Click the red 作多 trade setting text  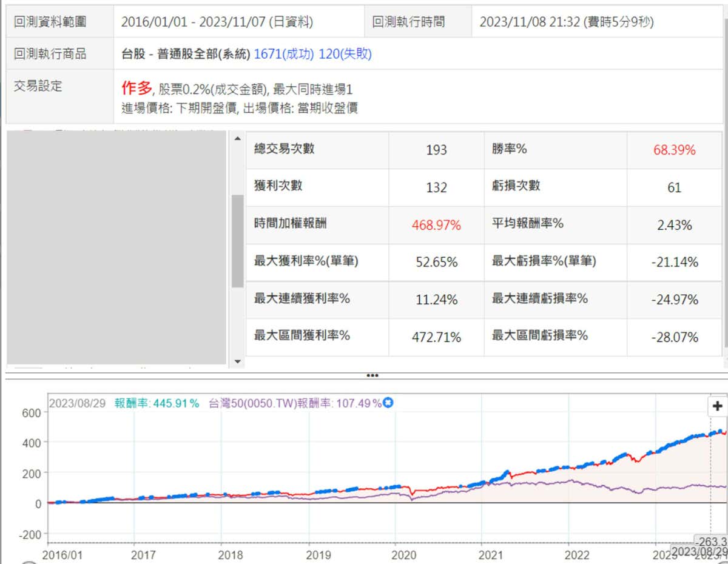136,89
